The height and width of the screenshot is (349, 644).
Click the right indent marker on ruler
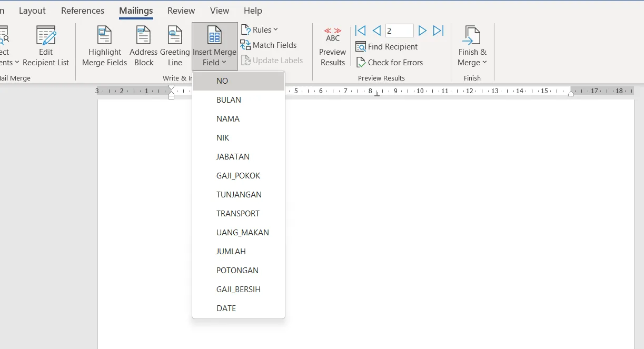point(571,94)
